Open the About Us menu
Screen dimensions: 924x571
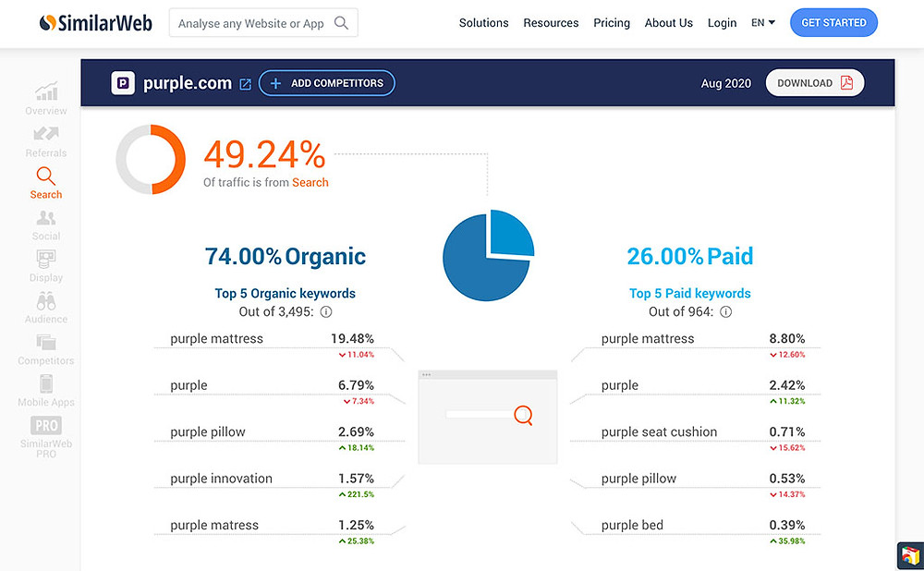tap(669, 23)
